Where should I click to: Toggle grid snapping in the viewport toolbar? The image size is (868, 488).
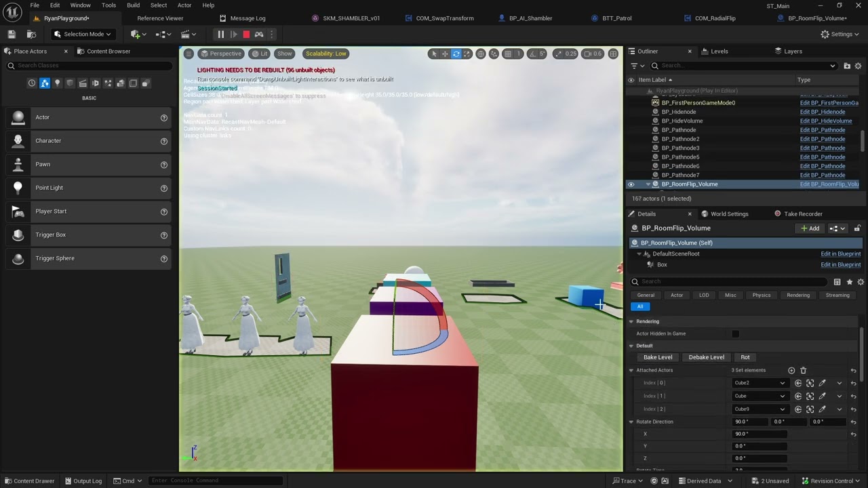507,54
